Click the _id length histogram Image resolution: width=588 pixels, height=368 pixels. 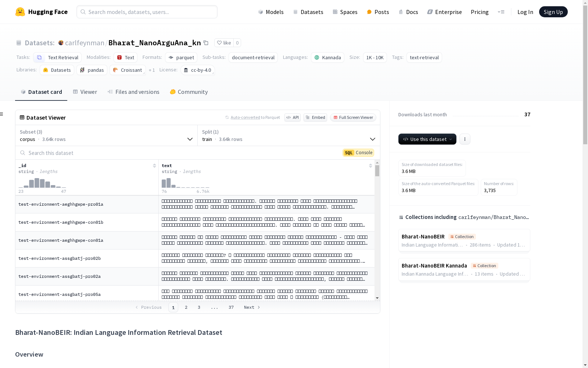click(x=42, y=183)
